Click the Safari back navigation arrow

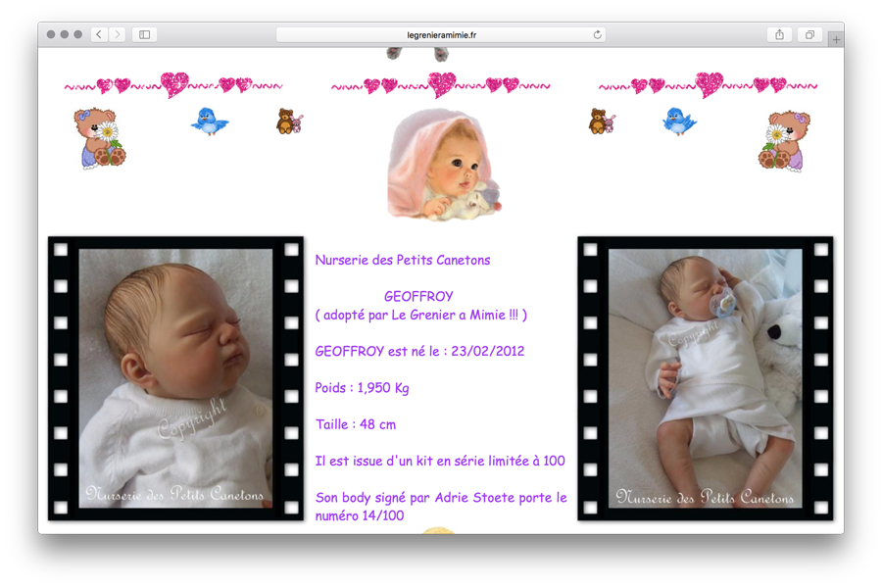pos(99,34)
